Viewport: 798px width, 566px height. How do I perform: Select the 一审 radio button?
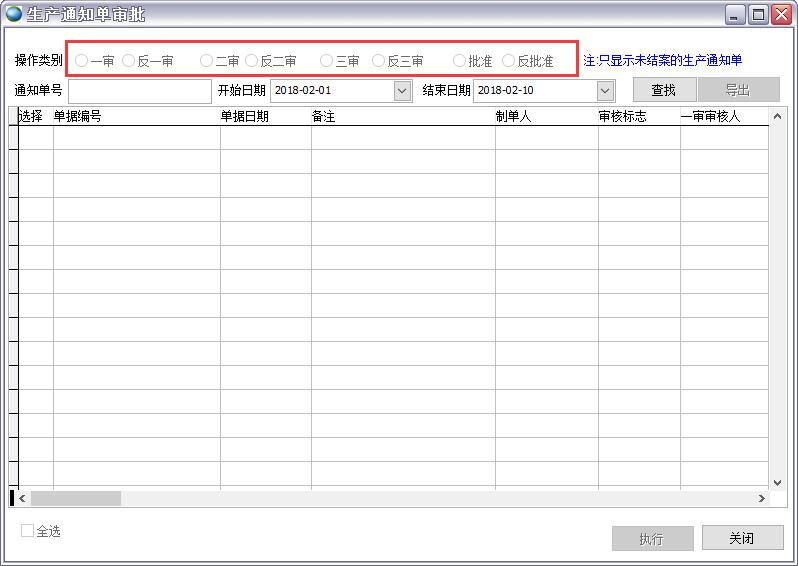pyautogui.click(x=82, y=61)
